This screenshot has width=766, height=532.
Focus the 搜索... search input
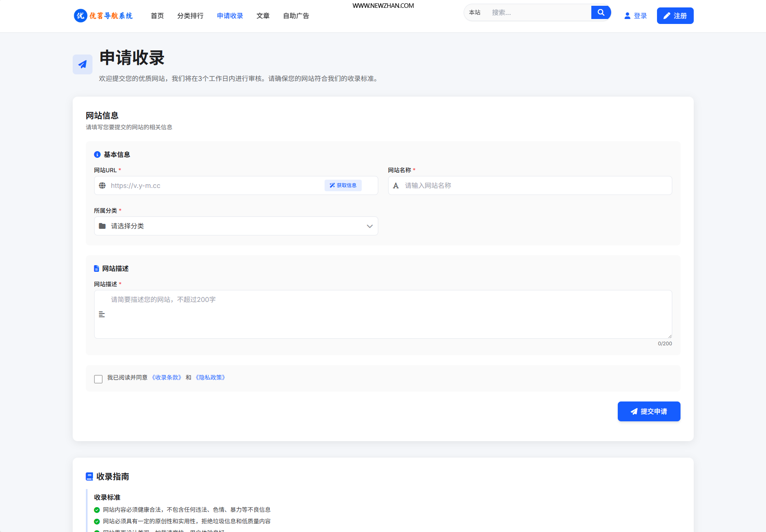[539, 12]
